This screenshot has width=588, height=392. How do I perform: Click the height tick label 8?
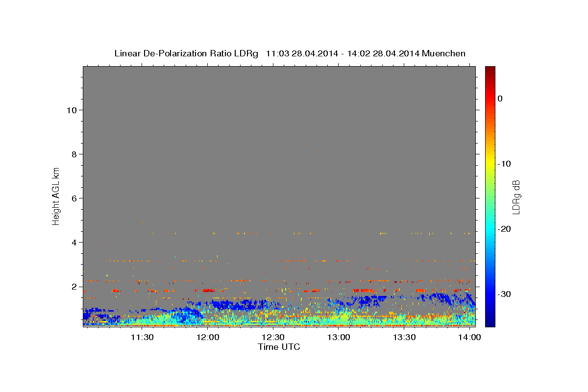[x=74, y=154]
